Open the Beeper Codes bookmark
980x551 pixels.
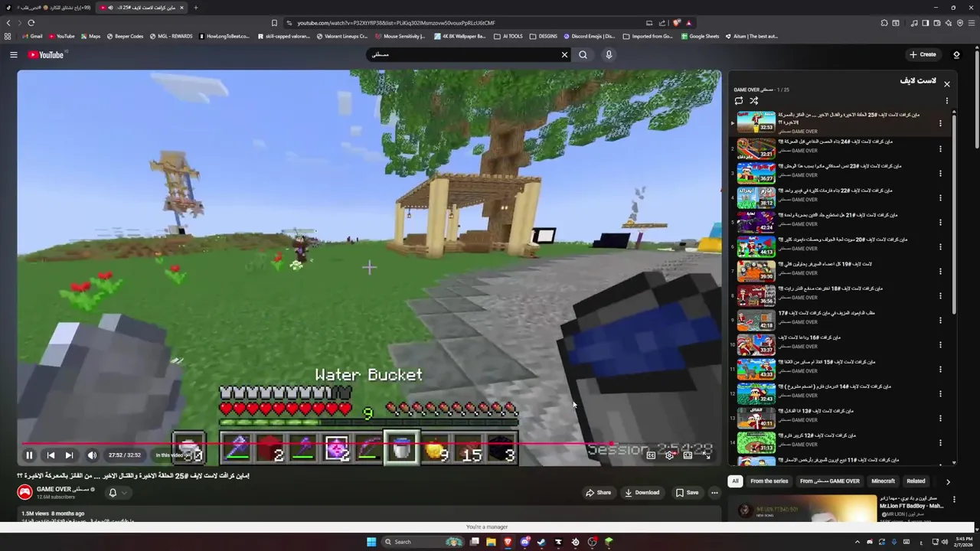tap(125, 36)
